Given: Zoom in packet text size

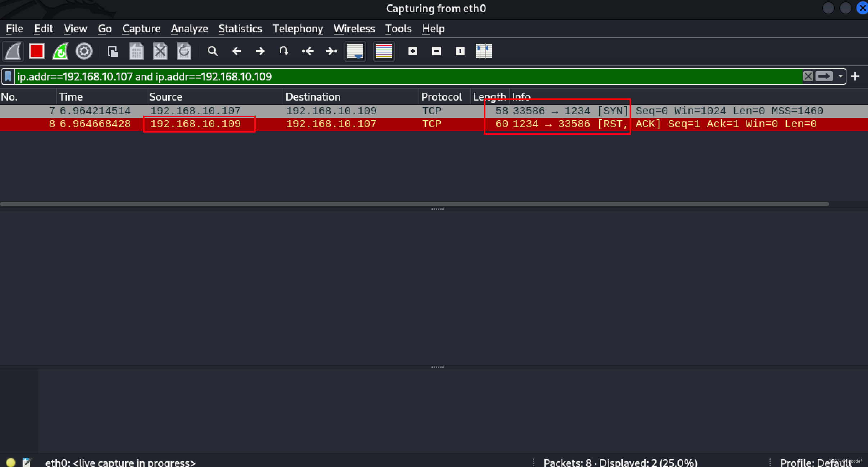Looking at the screenshot, I should tap(412, 51).
